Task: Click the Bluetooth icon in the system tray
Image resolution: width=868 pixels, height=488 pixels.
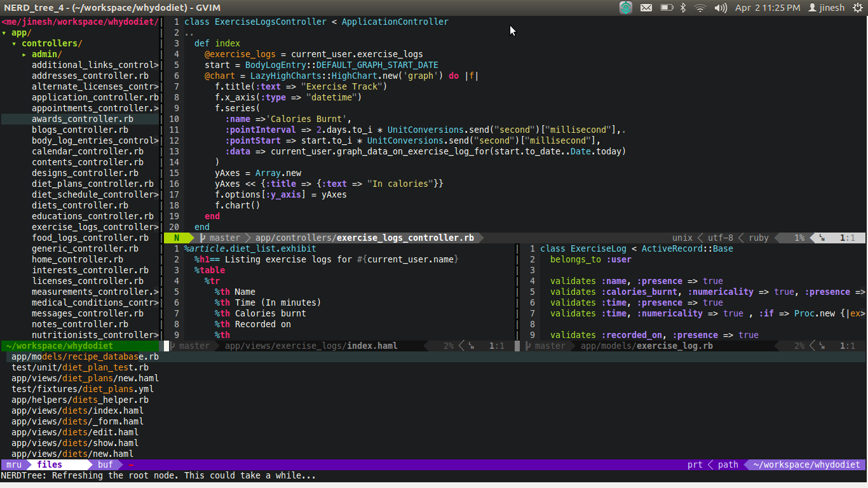Action: click(684, 8)
